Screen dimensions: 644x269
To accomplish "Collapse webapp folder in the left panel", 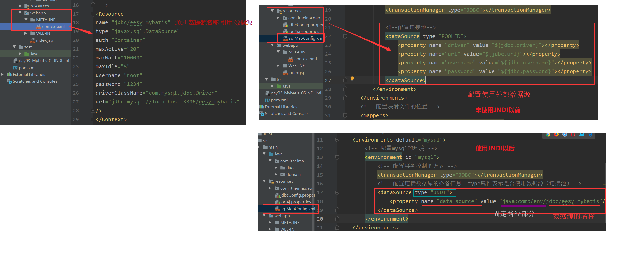I will coord(20,13).
